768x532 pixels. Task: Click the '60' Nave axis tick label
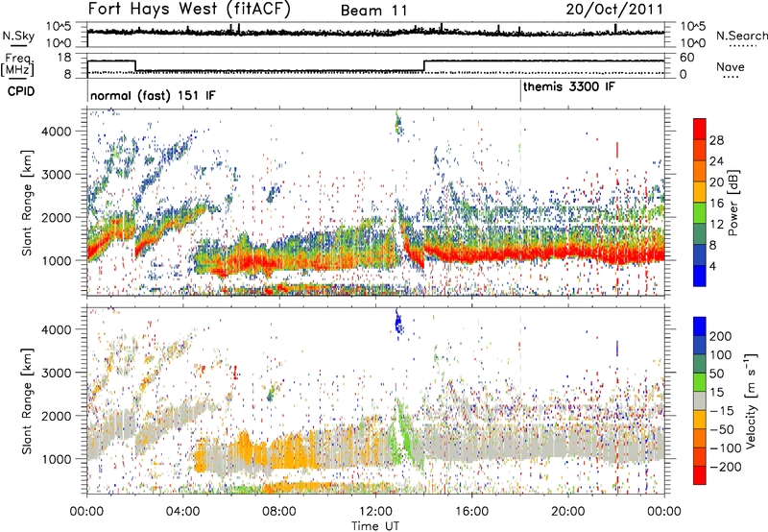pos(687,58)
